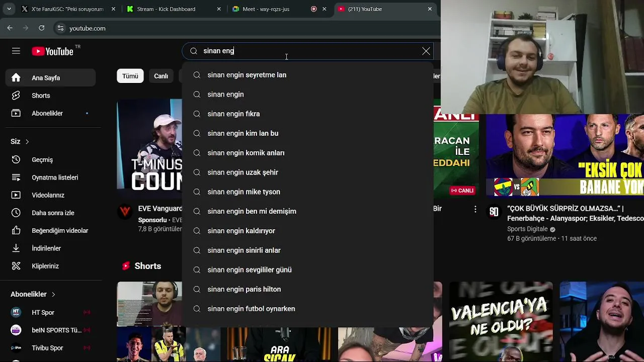Open the Valencia'ya Ne Oldu Short
This screenshot has height=362, width=644.
point(501,322)
